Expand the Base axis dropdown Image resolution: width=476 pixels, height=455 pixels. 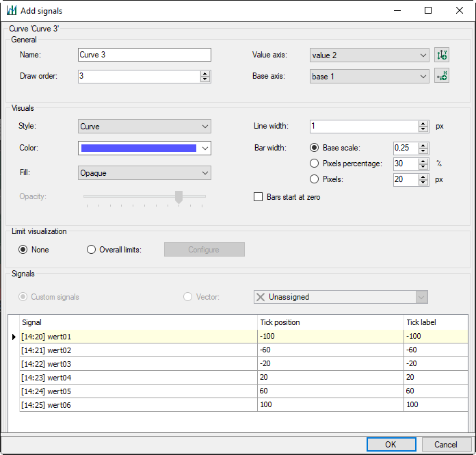(x=369, y=77)
